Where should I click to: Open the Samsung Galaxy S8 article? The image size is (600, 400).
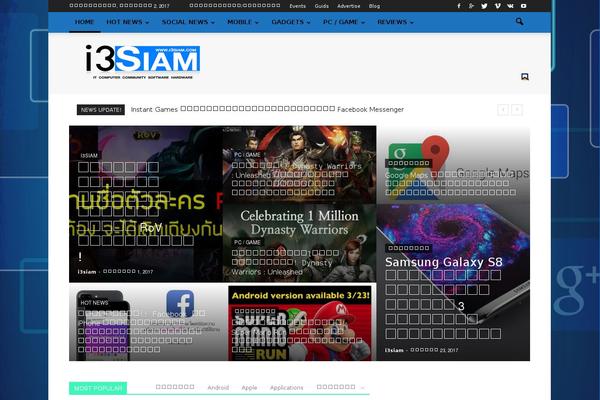(453, 282)
